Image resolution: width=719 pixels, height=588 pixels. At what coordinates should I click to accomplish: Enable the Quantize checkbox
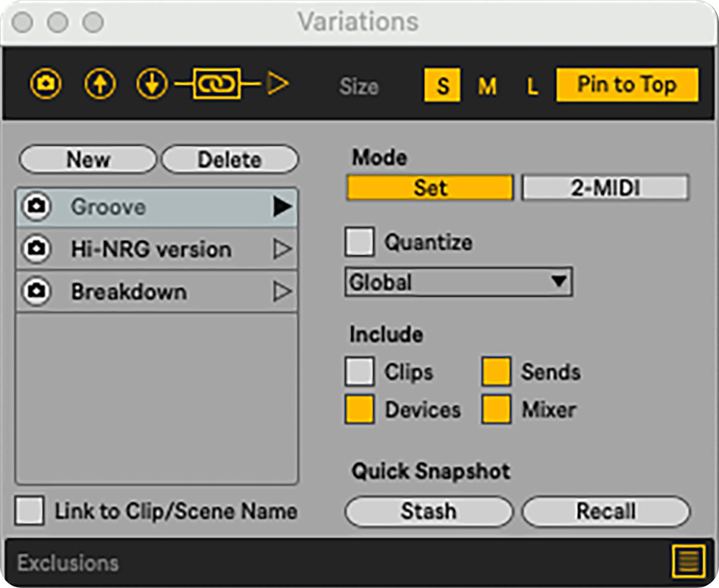coord(359,242)
